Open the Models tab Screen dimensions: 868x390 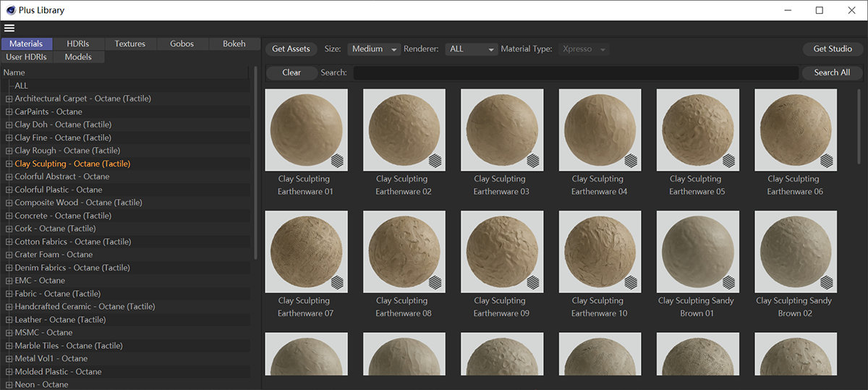pyautogui.click(x=78, y=57)
